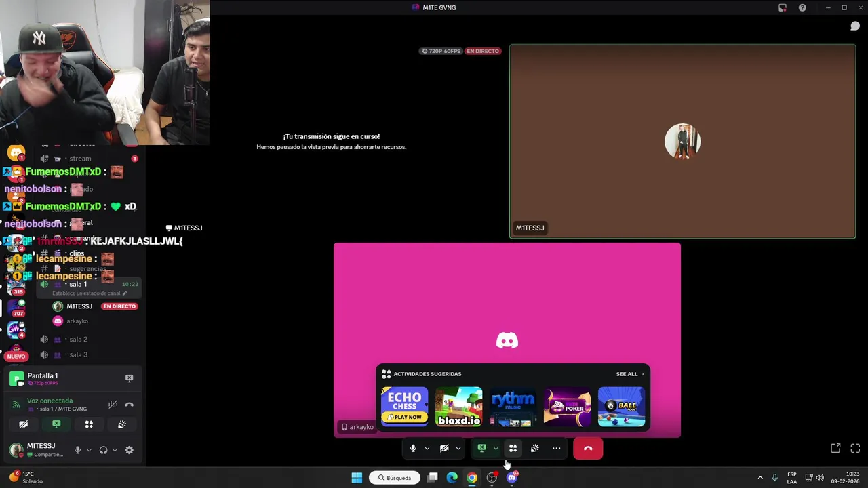Screen dimensions: 868x488
Task: Disconnect from voice in sidebar panel
Action: [x=130, y=405]
